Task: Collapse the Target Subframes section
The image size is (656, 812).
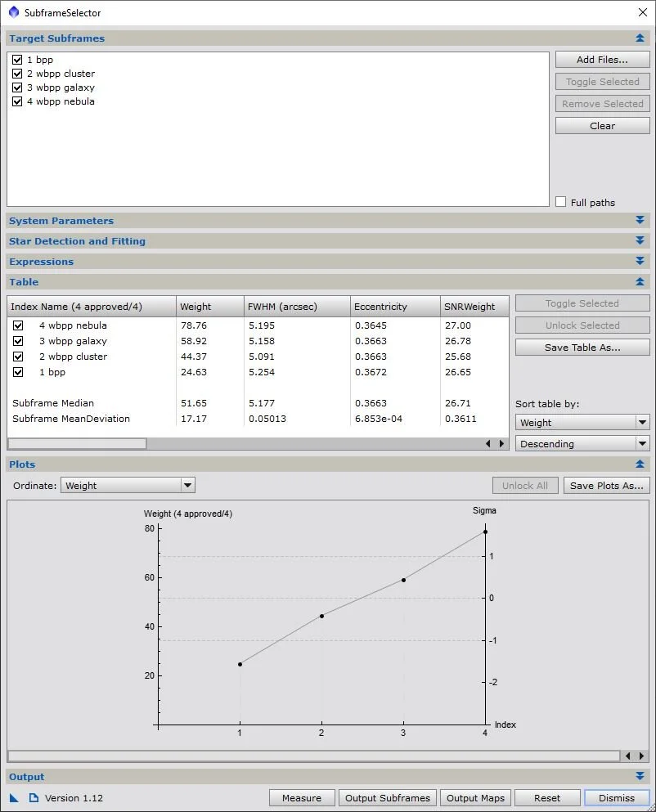Action: tap(640, 38)
